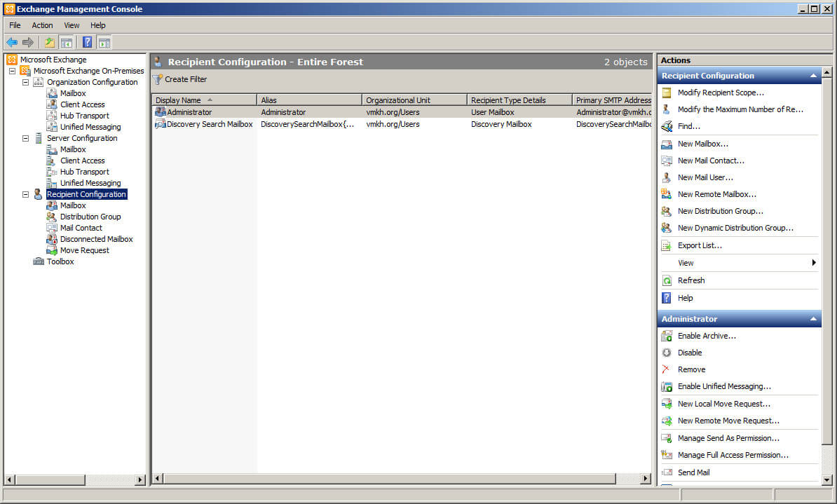Click the Manage Send As Permission icon
This screenshot has height=504, width=837.
click(x=666, y=438)
